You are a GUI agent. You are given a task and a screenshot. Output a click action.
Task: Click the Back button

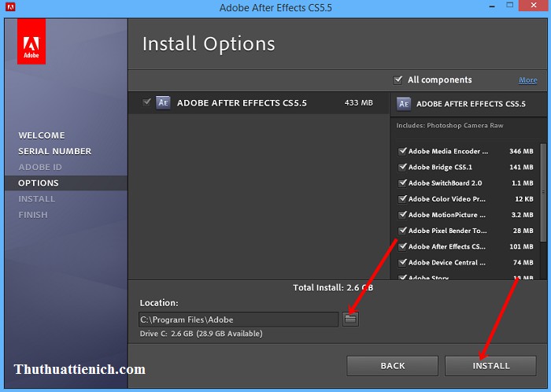393,365
